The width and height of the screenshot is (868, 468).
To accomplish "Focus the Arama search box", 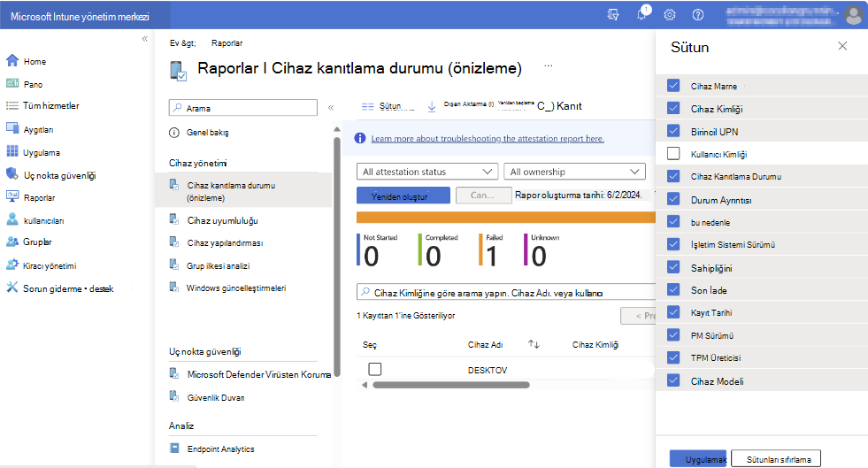I will [243, 108].
